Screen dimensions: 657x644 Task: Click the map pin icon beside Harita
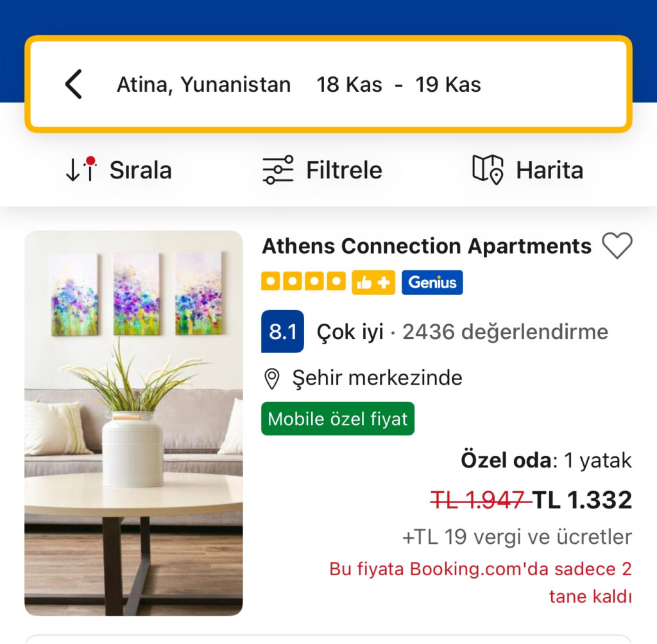click(488, 170)
